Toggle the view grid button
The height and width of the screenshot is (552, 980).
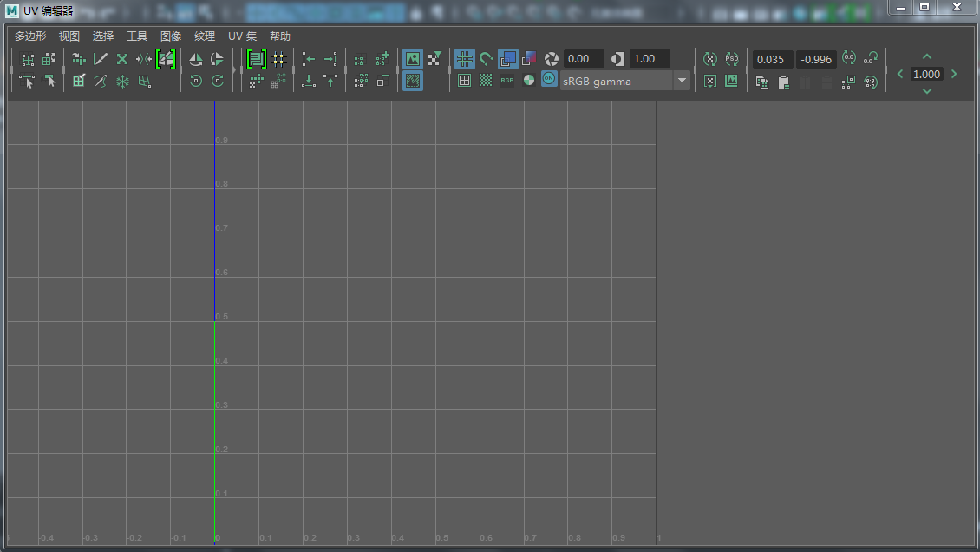[x=464, y=59]
